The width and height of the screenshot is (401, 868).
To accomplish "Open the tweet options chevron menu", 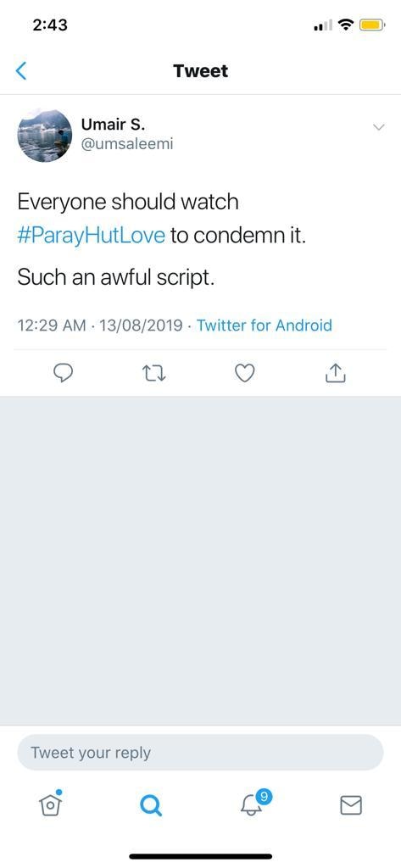I will click(x=378, y=127).
